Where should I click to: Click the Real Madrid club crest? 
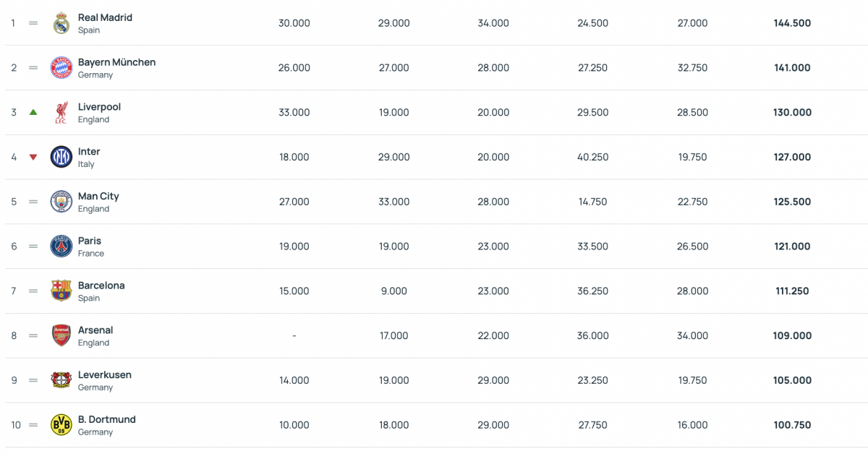(x=61, y=23)
